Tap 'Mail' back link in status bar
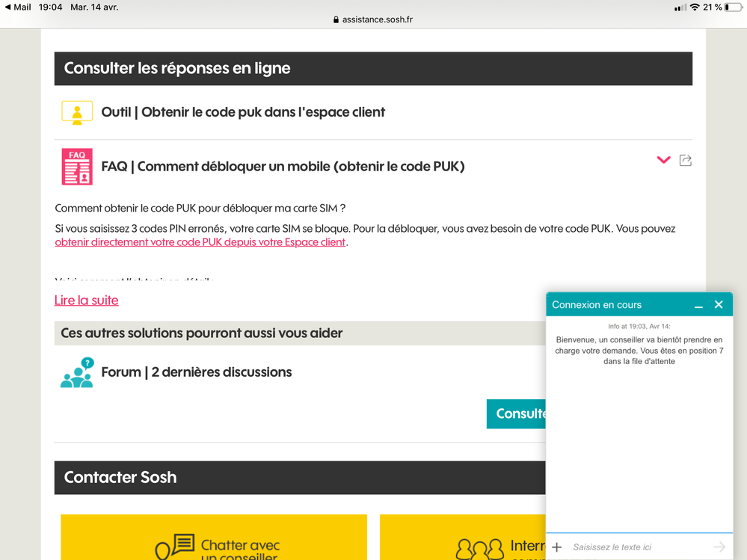 coord(18,7)
